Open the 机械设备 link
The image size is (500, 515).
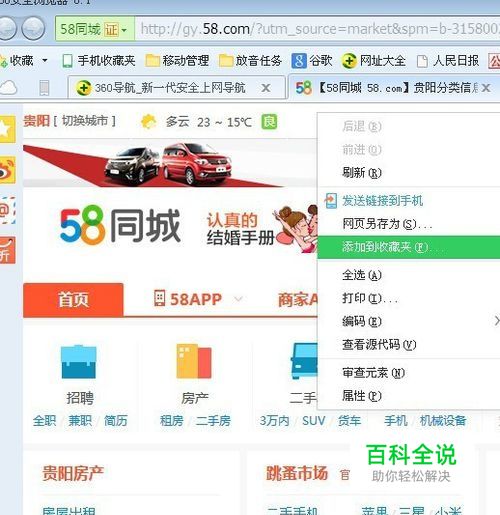click(x=443, y=421)
